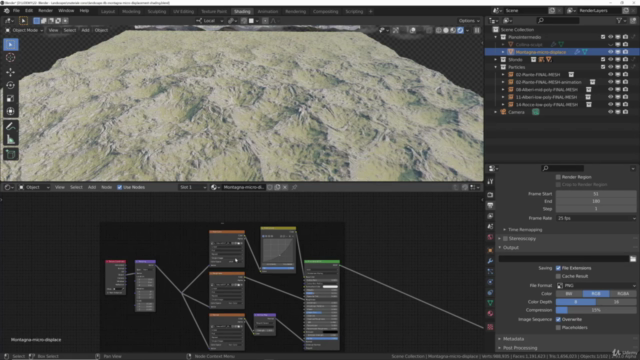The image size is (640, 360).
Task: Expand the Sfondo collection
Action: tap(496, 60)
